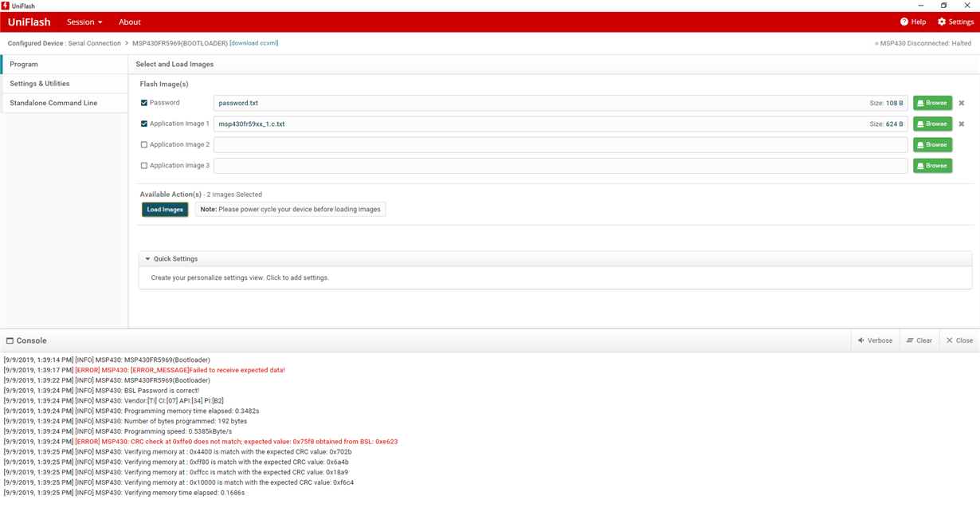This screenshot has height=531, width=980.
Task: Click the password.txt file path field
Action: 560,103
